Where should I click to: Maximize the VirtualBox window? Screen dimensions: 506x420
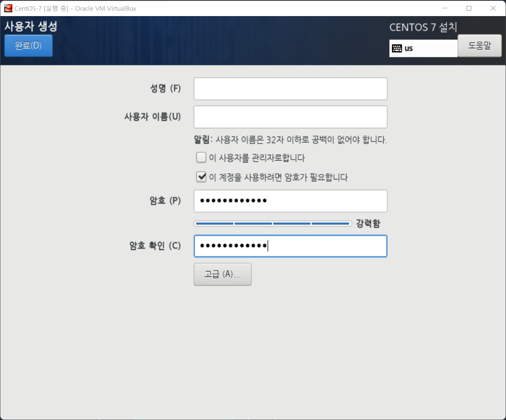[x=469, y=8]
